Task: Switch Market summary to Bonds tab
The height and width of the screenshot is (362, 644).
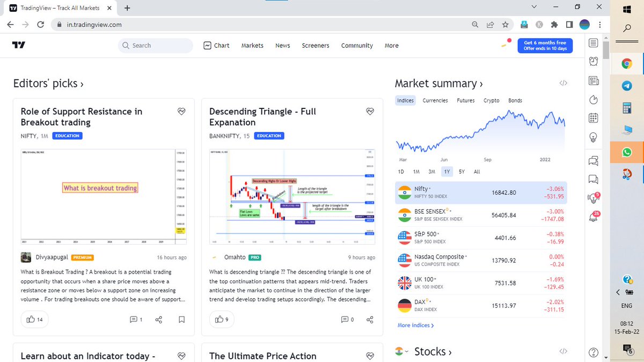Action: (515, 100)
